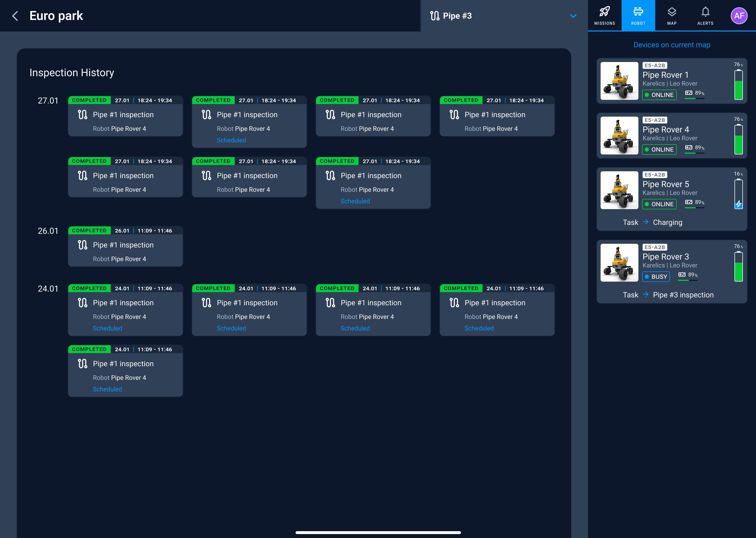Open the Pipe #3 selector box
The image size is (756, 538).
coord(503,16)
